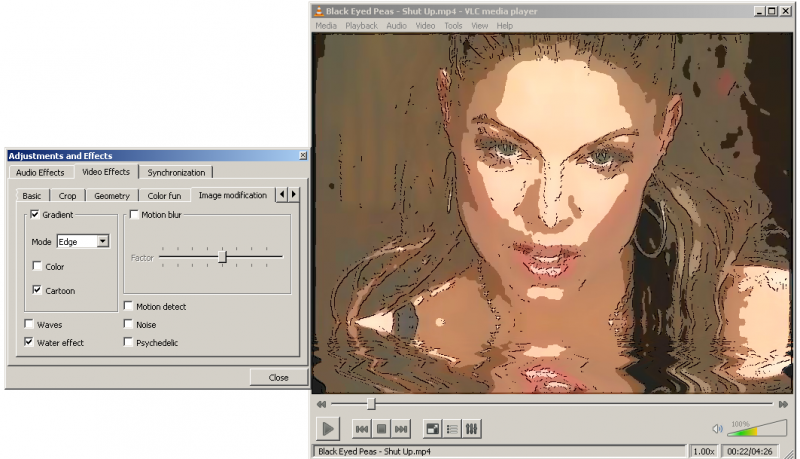
Task: Enable the Motion blur checkbox
Action: pyautogui.click(x=134, y=214)
